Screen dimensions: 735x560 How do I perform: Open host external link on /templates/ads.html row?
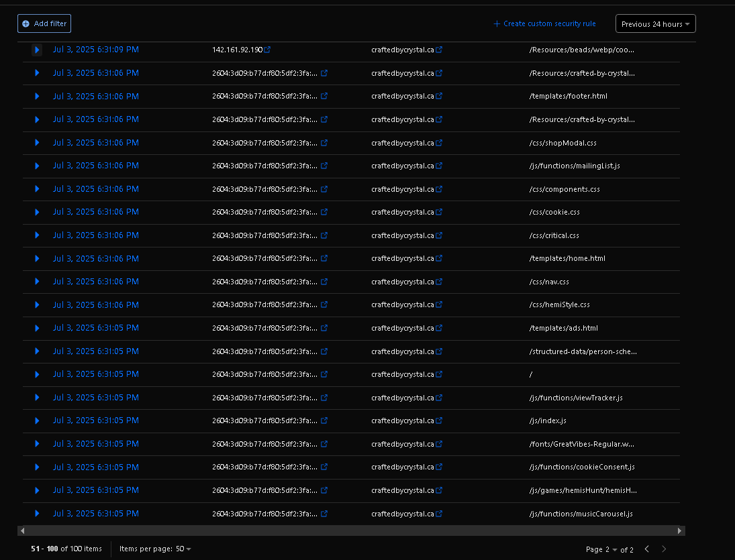439,328
